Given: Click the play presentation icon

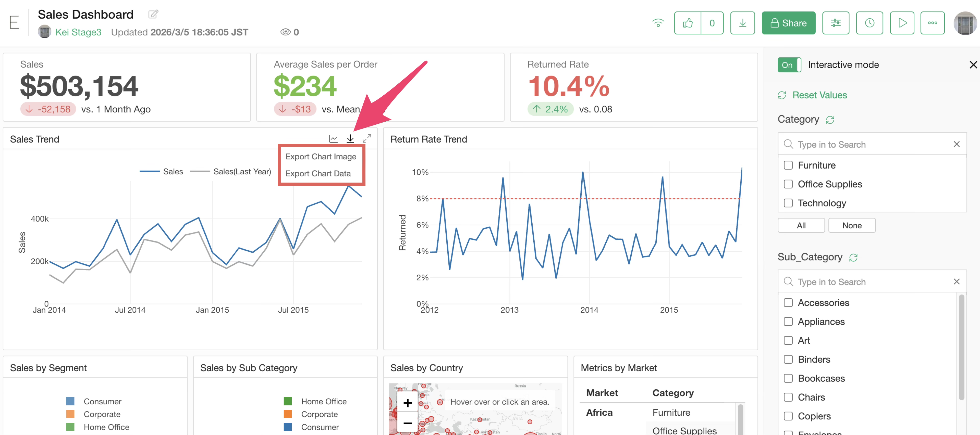Looking at the screenshot, I should 902,23.
